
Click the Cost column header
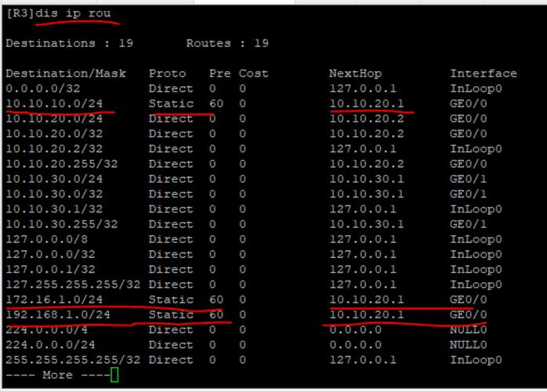[254, 74]
